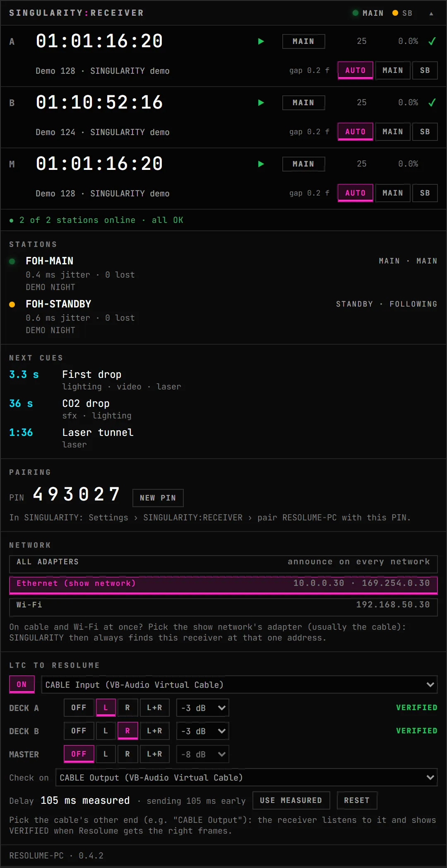The width and height of the screenshot is (447, 868).
Task: Click Demo 124 track name in deck B
Action: (x=55, y=132)
